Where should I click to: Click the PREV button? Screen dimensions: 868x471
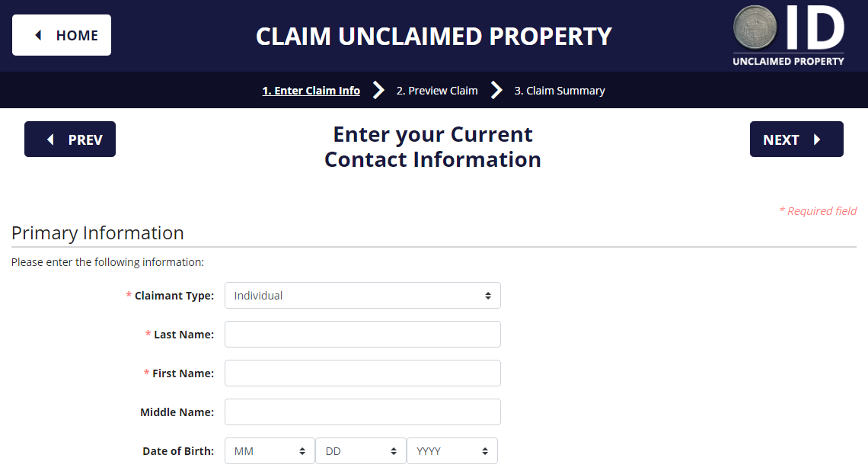pyautogui.click(x=70, y=139)
